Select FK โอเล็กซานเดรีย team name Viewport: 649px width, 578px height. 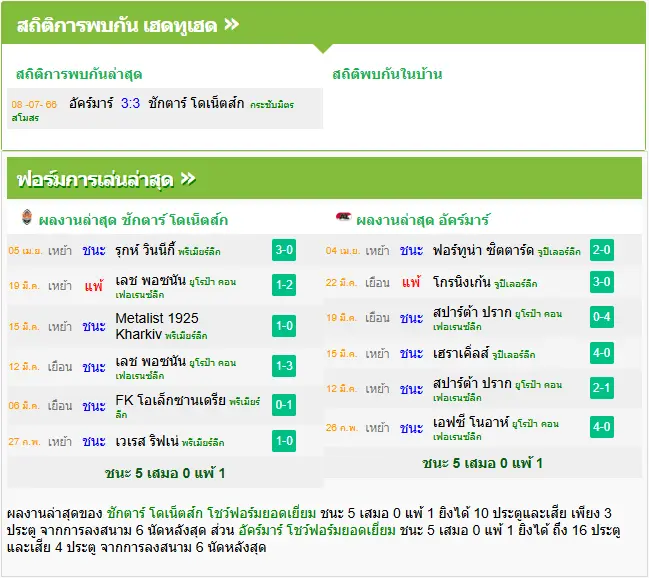[x=171, y=400]
